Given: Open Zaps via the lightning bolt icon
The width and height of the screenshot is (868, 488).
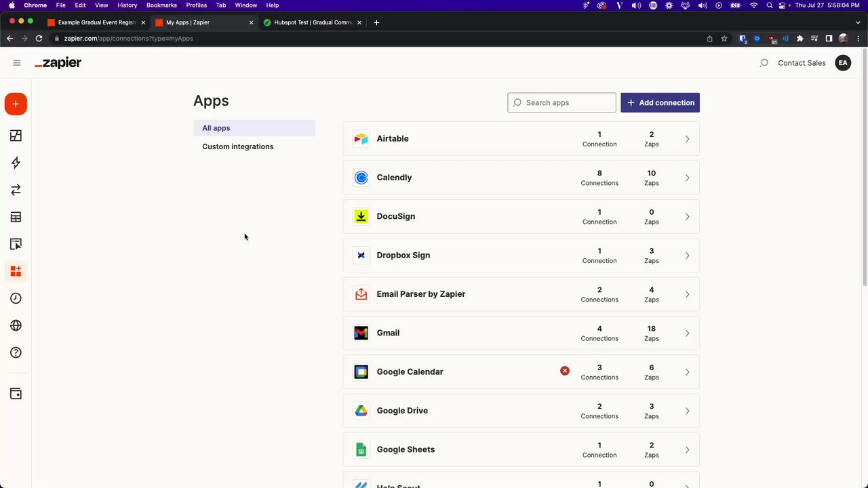Looking at the screenshot, I should (x=16, y=163).
